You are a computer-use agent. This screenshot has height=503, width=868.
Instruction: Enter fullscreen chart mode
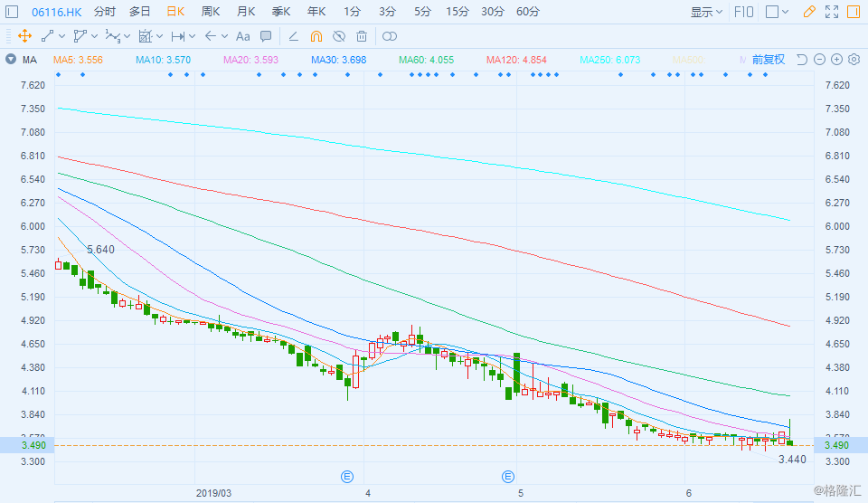(831, 12)
